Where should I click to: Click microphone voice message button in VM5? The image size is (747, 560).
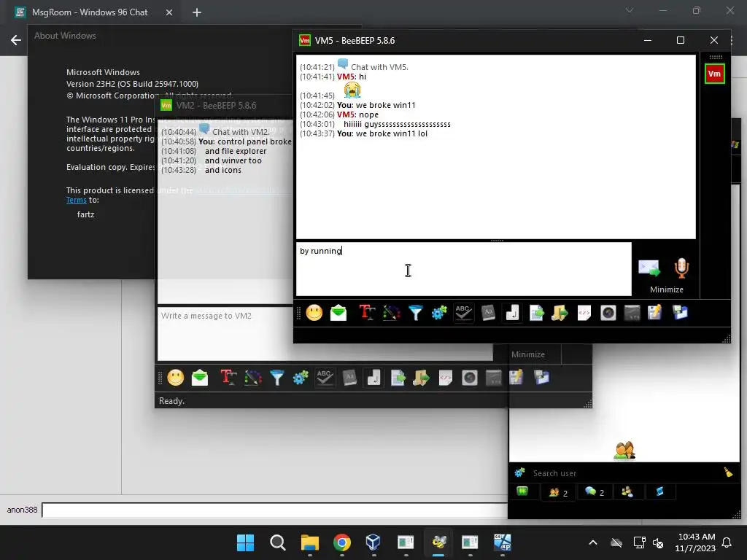(682, 268)
